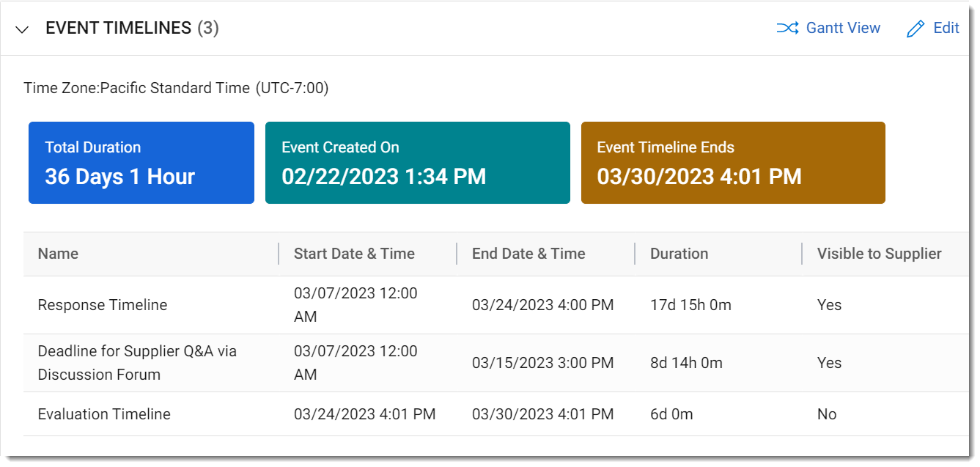Select the Edit pencil icon
Viewport: 980px width, 467px height.
pos(915,28)
